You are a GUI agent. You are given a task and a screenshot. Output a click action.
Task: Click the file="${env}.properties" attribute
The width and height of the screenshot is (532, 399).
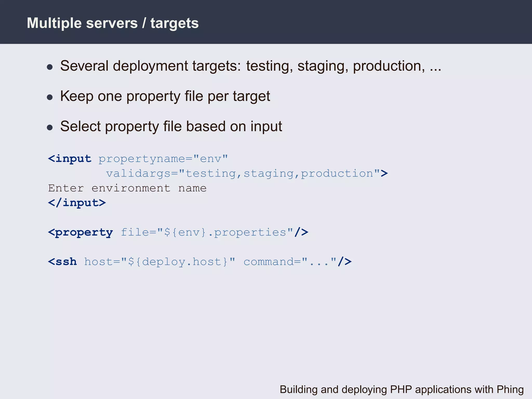[x=207, y=232]
